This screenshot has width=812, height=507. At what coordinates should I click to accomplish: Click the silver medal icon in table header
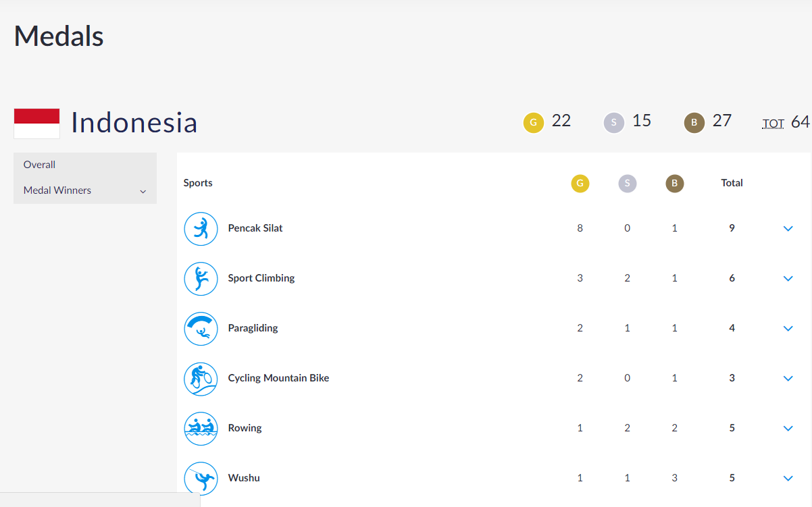[627, 184]
